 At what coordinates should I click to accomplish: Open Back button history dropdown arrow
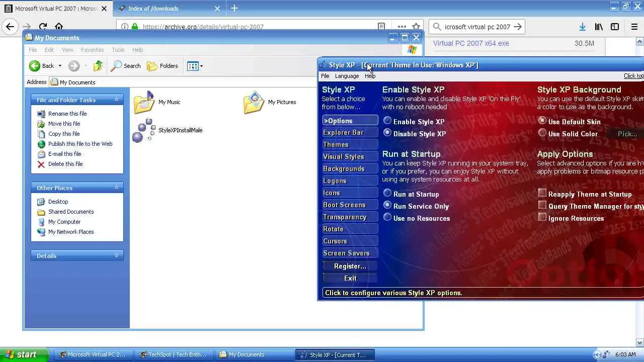[60, 66]
